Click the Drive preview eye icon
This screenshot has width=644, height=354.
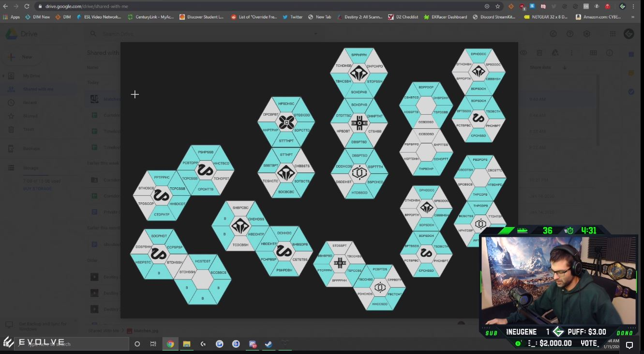coord(524,53)
